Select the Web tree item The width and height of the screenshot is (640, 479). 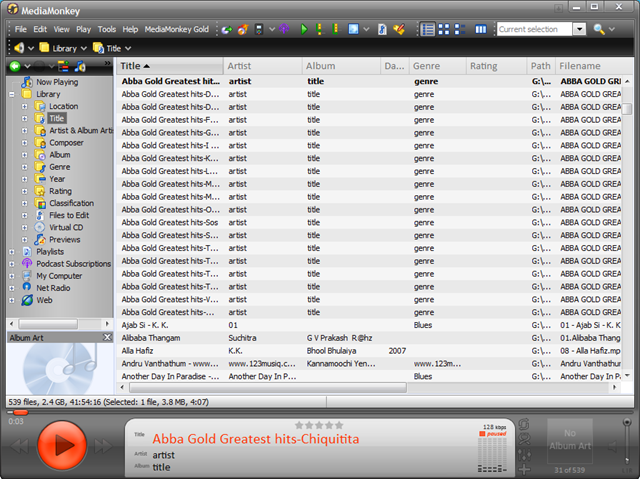(x=44, y=300)
